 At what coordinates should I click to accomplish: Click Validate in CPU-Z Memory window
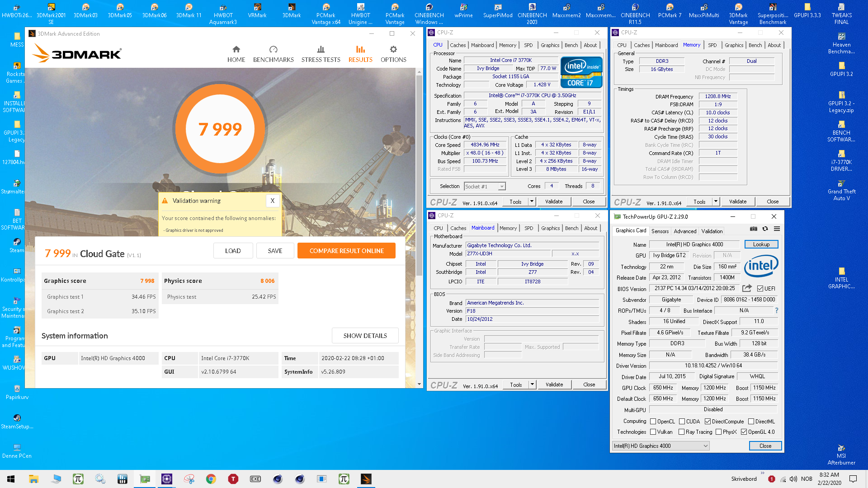pyautogui.click(x=737, y=202)
